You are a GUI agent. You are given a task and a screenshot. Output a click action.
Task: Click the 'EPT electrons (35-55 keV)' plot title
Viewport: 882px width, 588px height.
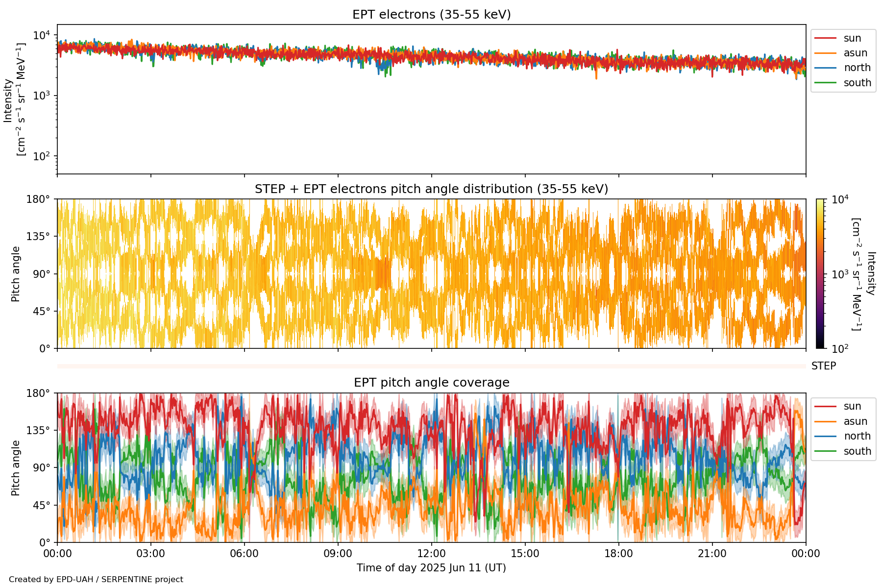[x=431, y=15]
